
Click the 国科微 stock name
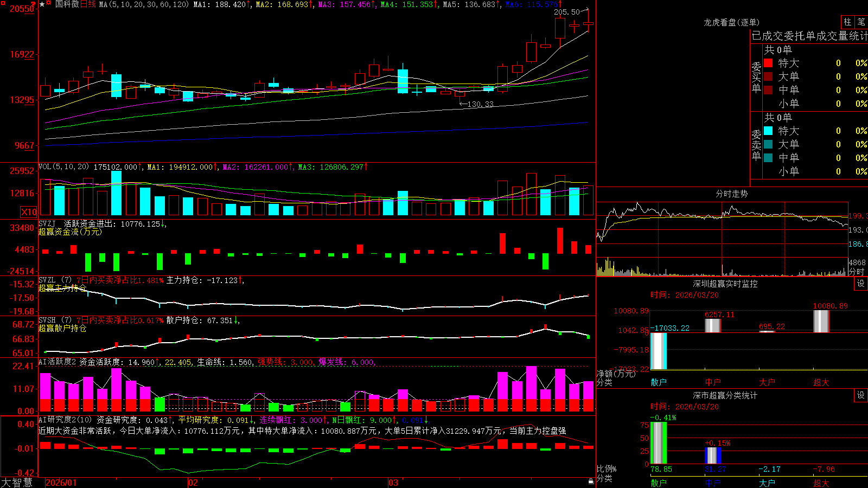[67, 4]
